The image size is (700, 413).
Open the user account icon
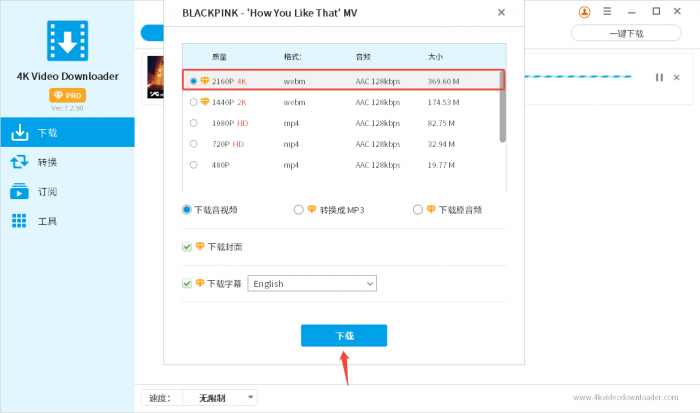[585, 12]
